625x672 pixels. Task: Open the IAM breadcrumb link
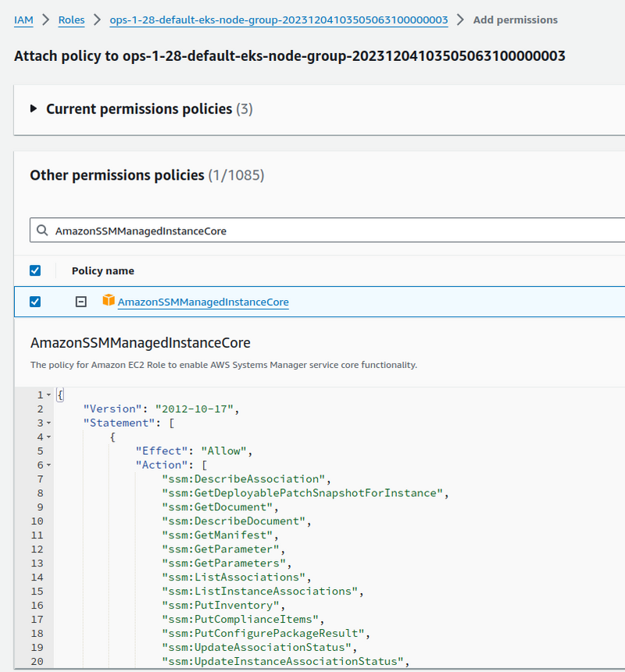(x=23, y=20)
